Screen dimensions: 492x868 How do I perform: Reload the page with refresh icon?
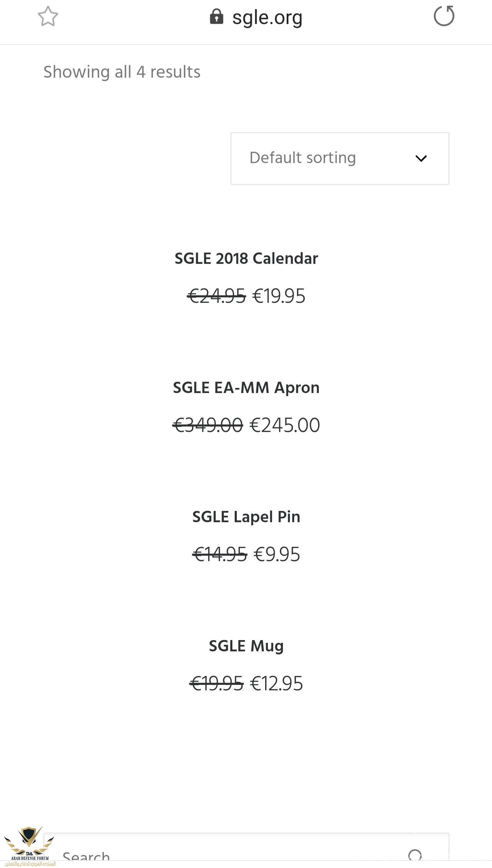(444, 16)
